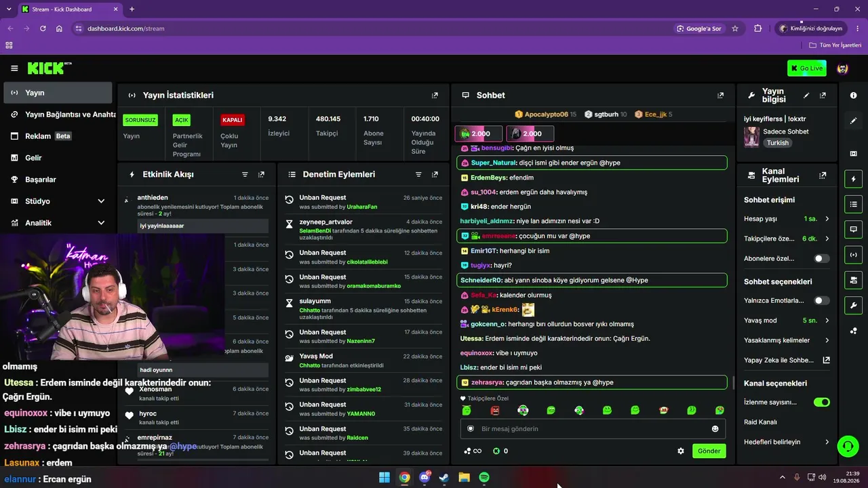Disable İzlenme sayısını switch

821,402
